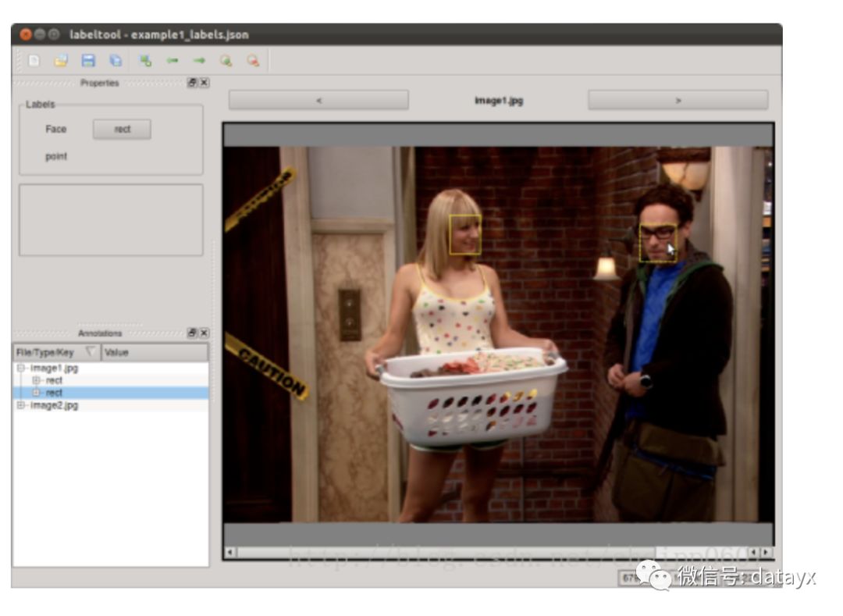
Task: Click the 'point' label text
Action: coord(56,156)
